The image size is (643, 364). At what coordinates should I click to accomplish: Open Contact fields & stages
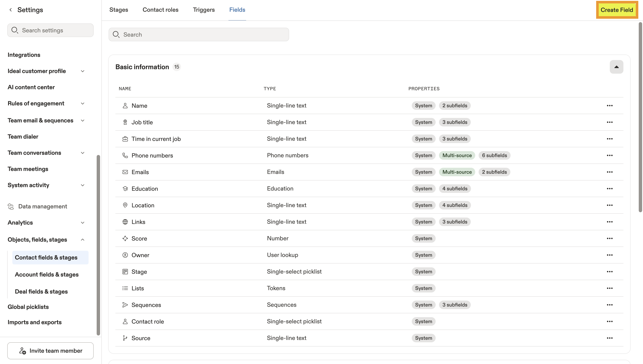pyautogui.click(x=50, y=257)
